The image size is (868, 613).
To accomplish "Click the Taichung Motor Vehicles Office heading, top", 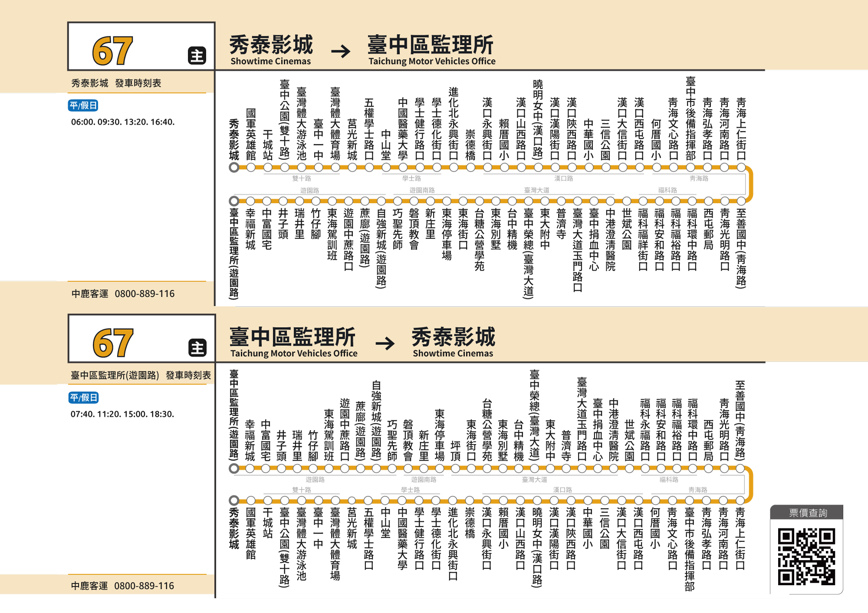I will pyautogui.click(x=432, y=61).
